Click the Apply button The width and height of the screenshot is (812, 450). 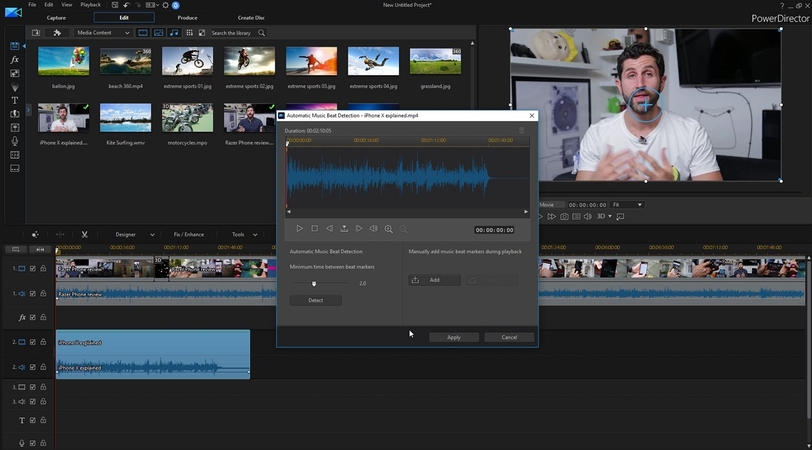coord(454,337)
